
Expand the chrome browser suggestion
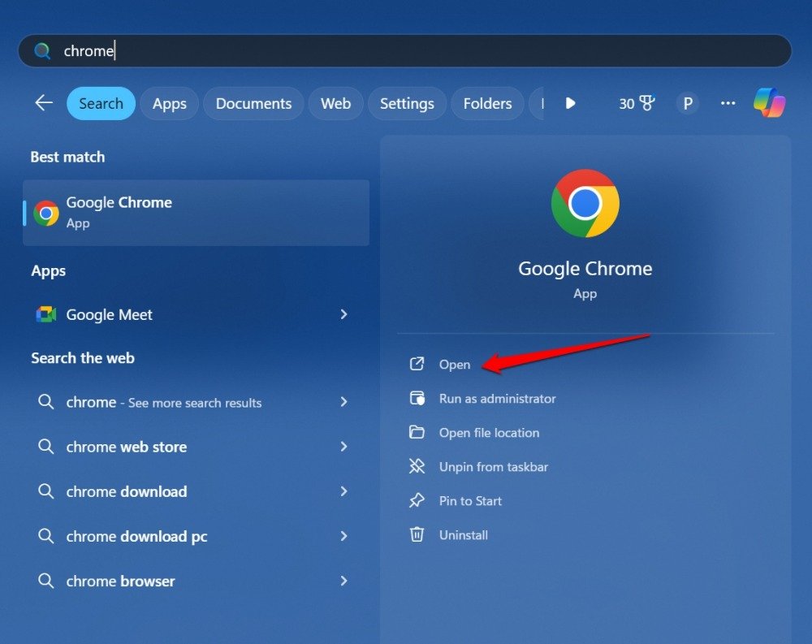point(343,581)
